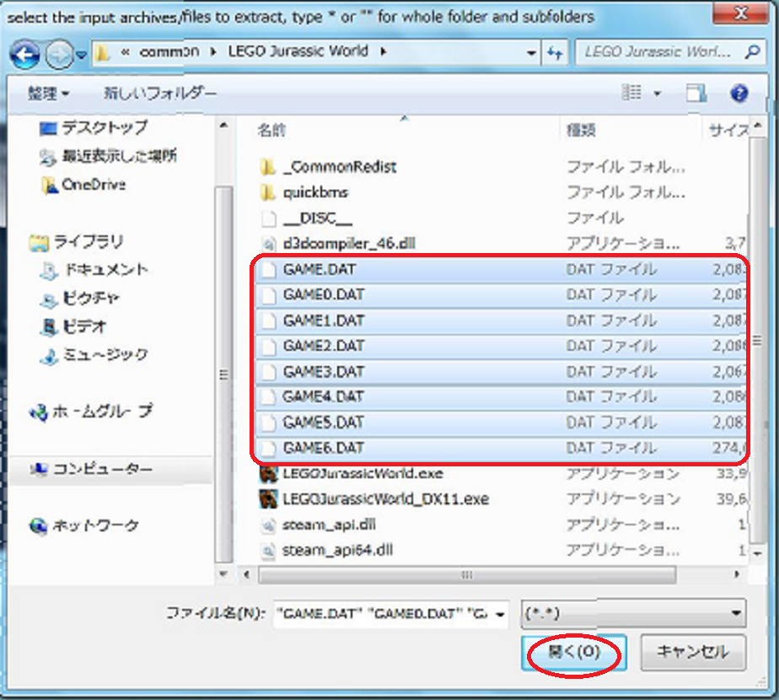Select the d3dcompiler_46.dll file
The height and width of the screenshot is (700, 779).
501,244
